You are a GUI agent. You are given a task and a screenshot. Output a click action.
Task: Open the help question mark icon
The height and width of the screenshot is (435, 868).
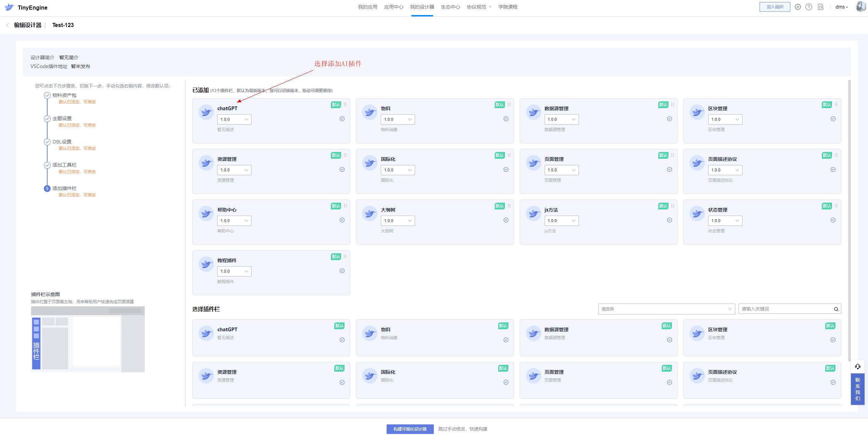pos(808,7)
